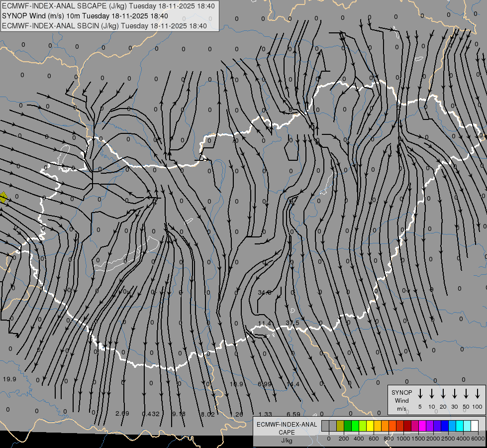The image size is (487, 448).
Task: Click the 37.5 CAPE value on map
Action: [x=292, y=323]
